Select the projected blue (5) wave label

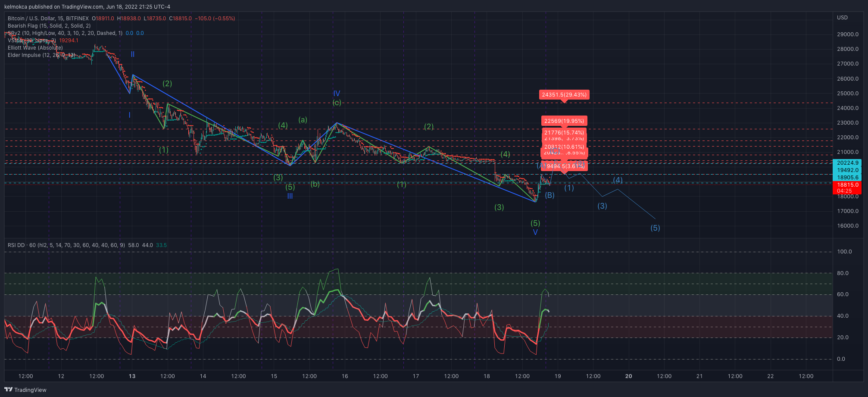click(x=655, y=228)
